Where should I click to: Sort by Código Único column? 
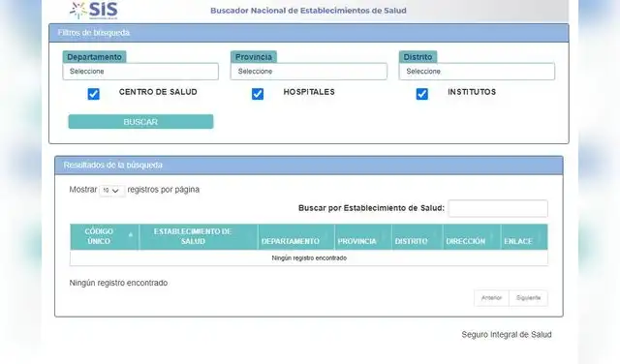coord(105,237)
